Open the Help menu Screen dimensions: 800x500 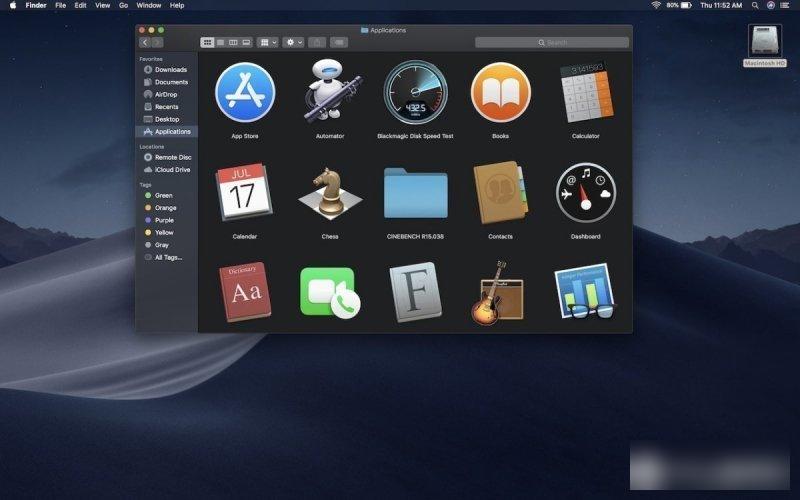coord(177,5)
